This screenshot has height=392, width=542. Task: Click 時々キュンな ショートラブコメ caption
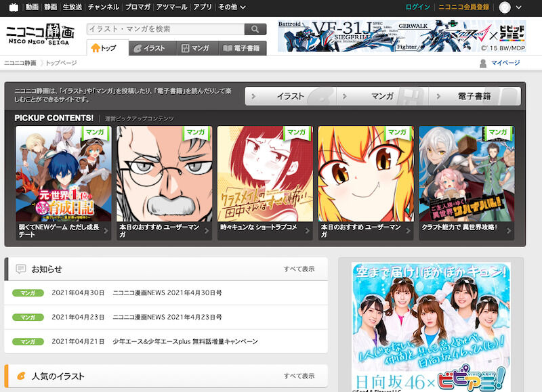pos(259,227)
